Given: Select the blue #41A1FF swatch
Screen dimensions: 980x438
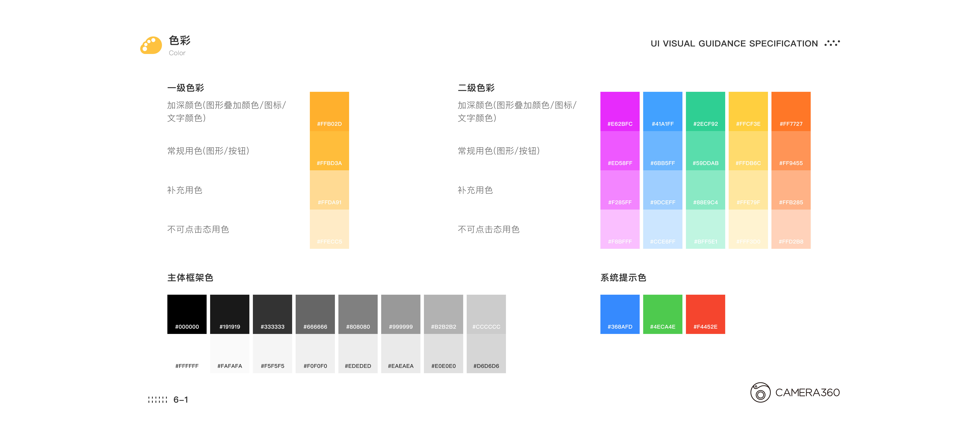Looking at the screenshot, I should pos(663,111).
